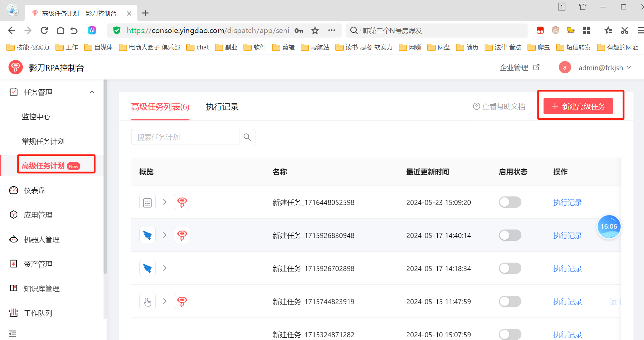The image size is (644, 340).
Task: Open 执行记录 link for task 1716448052598
Action: click(568, 203)
